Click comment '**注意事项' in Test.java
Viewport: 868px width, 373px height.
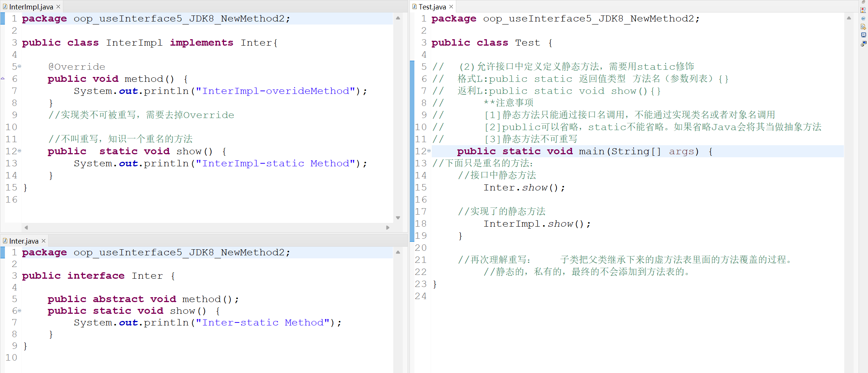(509, 103)
